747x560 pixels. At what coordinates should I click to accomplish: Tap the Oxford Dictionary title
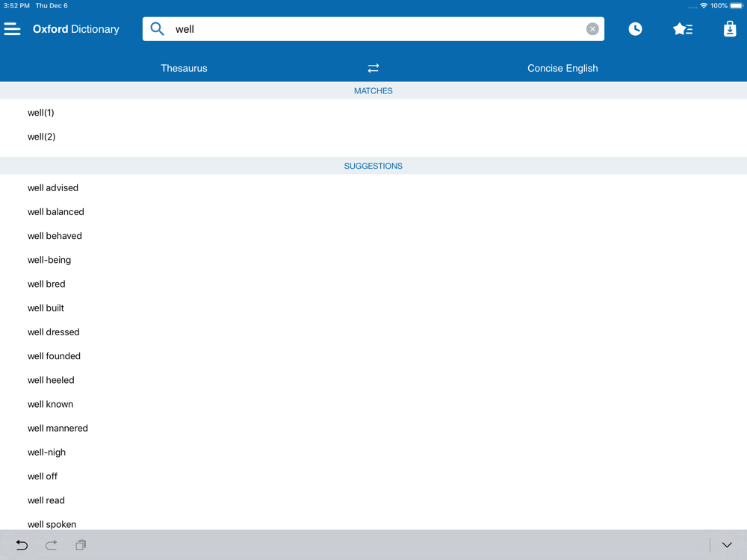click(x=76, y=29)
